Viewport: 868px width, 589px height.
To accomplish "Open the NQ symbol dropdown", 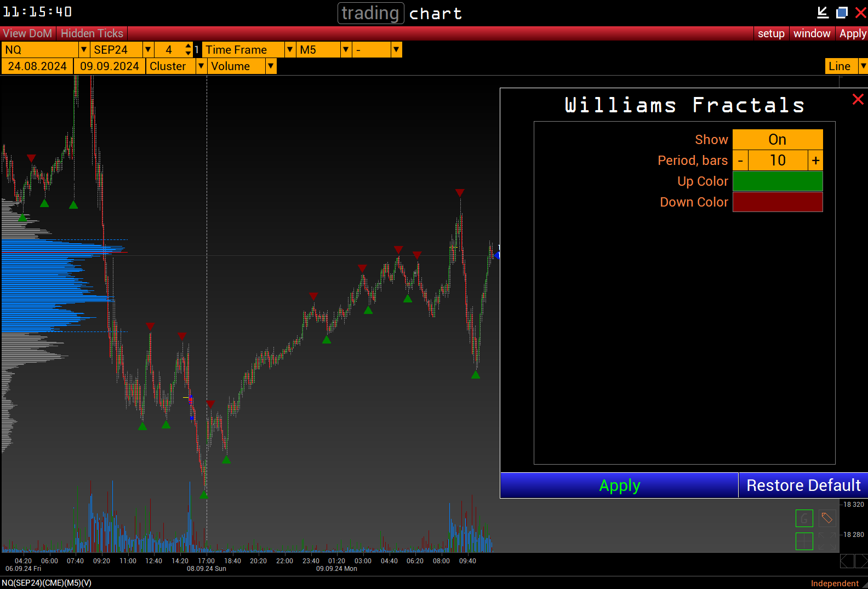I will (x=84, y=50).
